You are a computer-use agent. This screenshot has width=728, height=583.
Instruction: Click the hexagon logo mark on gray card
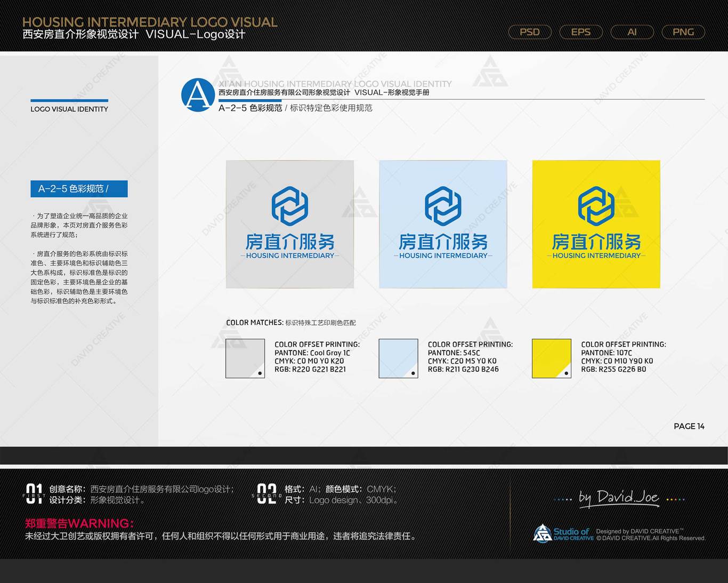coord(290,206)
